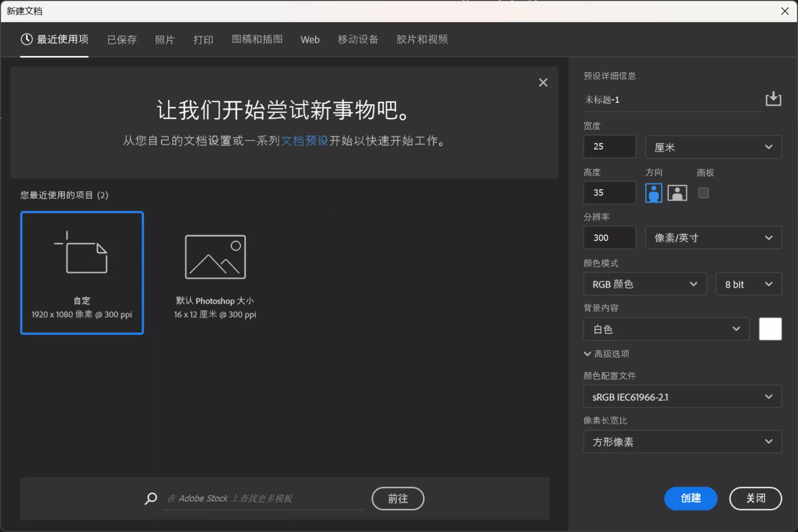Image resolution: width=798 pixels, height=532 pixels.
Task: Click the 文档预设 link
Action: (304, 141)
